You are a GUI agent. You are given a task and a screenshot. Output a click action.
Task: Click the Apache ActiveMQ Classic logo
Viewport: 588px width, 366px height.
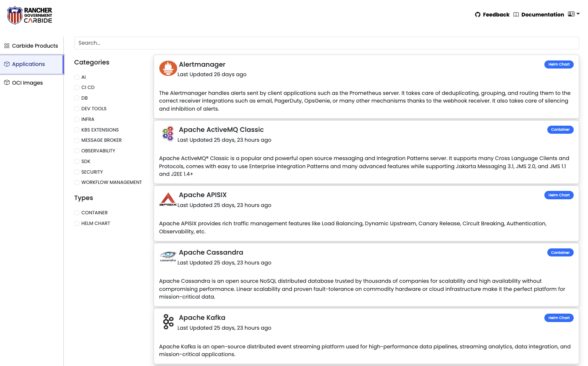168,134
